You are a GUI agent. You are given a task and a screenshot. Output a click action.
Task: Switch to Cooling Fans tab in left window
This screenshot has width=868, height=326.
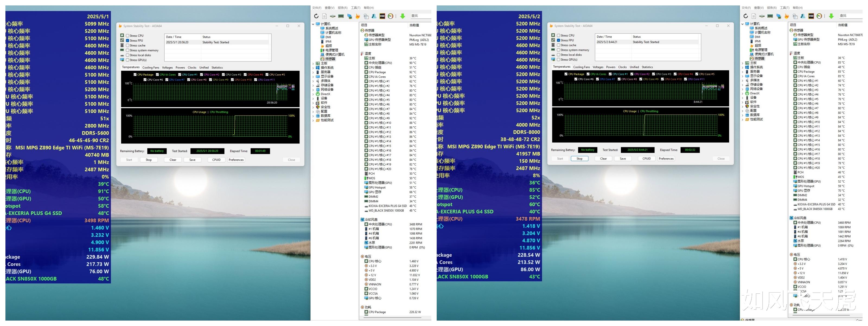point(151,67)
